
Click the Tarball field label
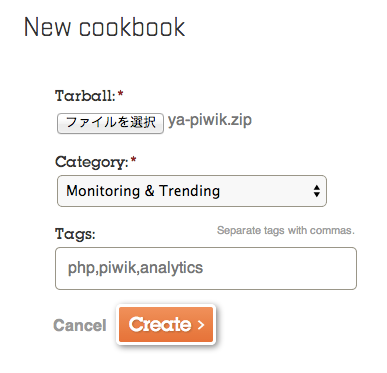(x=85, y=96)
